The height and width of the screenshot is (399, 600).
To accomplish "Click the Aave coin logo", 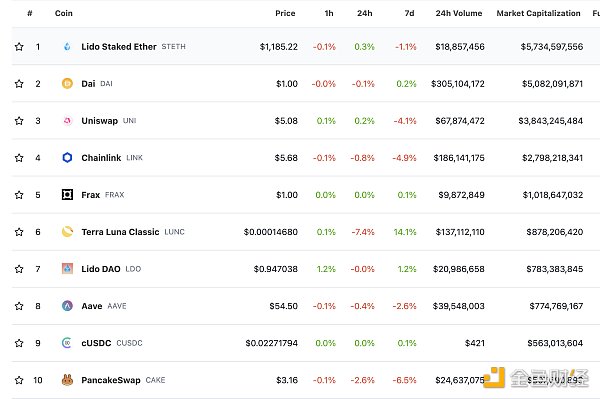I will click(x=67, y=306).
